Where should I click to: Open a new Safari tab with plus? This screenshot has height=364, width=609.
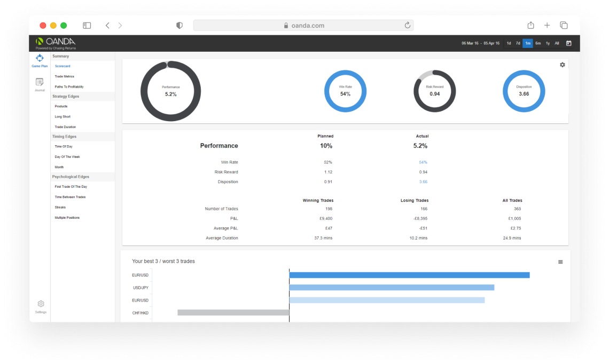click(x=547, y=26)
